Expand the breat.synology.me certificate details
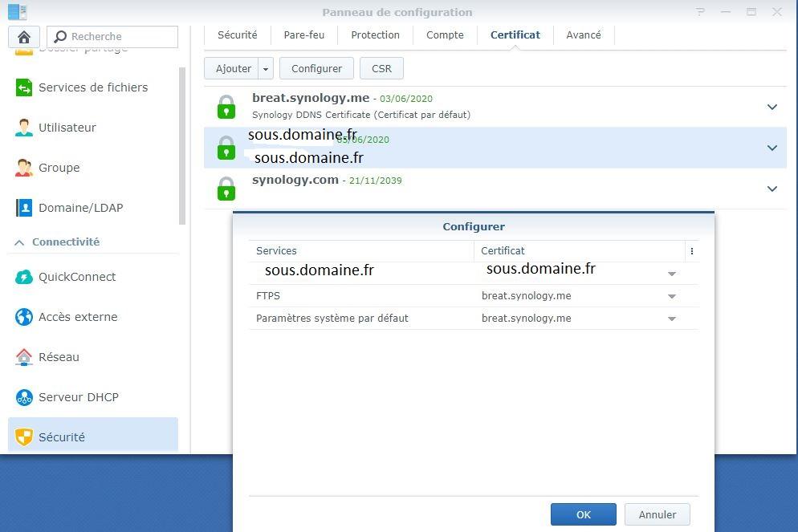This screenshot has height=532, width=798. tap(772, 107)
